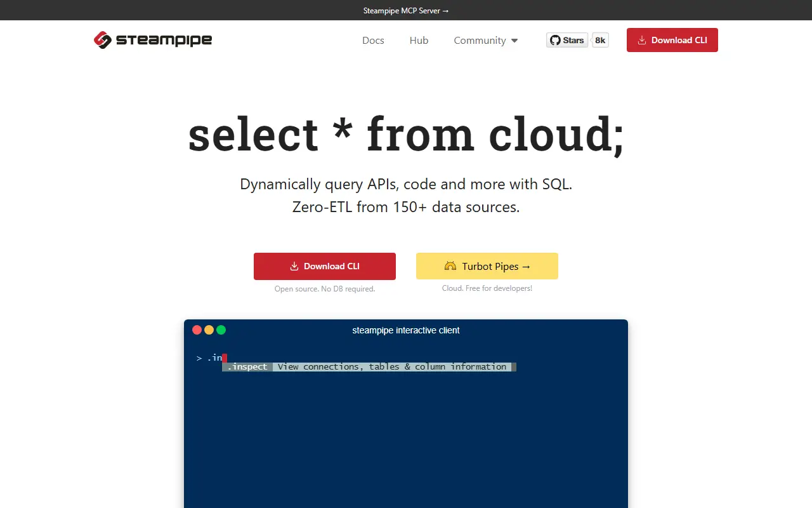Viewport: 812px width, 508px height.
Task: Click the 'Zero-ETL from 150+ data sources.' text
Action: pos(406,207)
